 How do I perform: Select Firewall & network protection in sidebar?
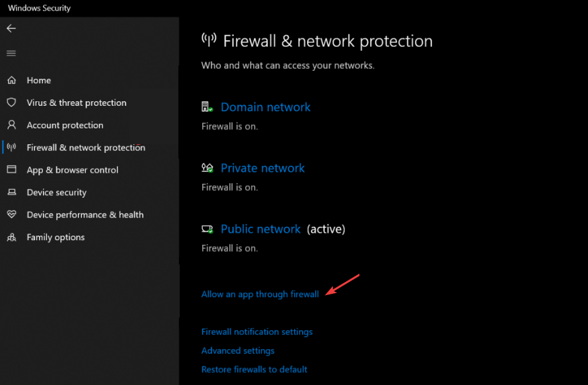coord(86,148)
